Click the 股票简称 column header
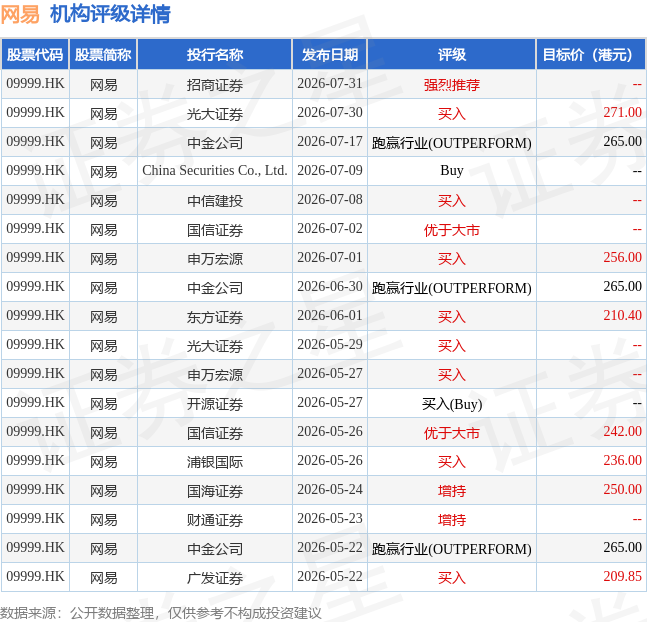Image resolution: width=647 pixels, height=622 pixels. coord(103,54)
